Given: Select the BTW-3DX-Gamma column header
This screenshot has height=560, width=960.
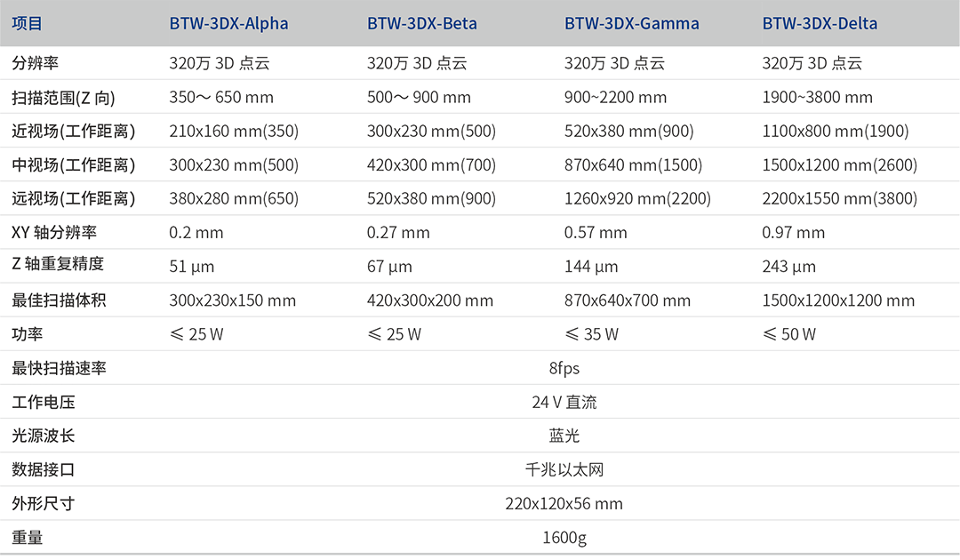Looking at the screenshot, I should click(x=631, y=24).
